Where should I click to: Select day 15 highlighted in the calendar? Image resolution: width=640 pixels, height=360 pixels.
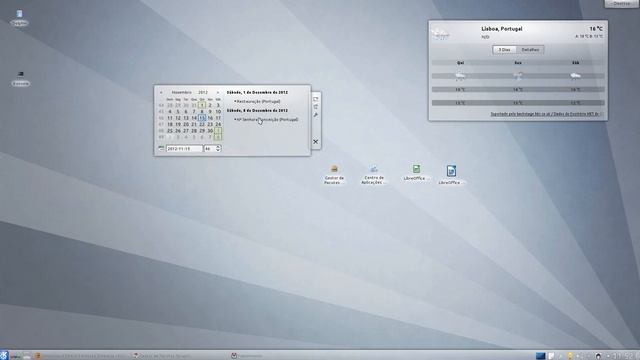click(x=202, y=118)
